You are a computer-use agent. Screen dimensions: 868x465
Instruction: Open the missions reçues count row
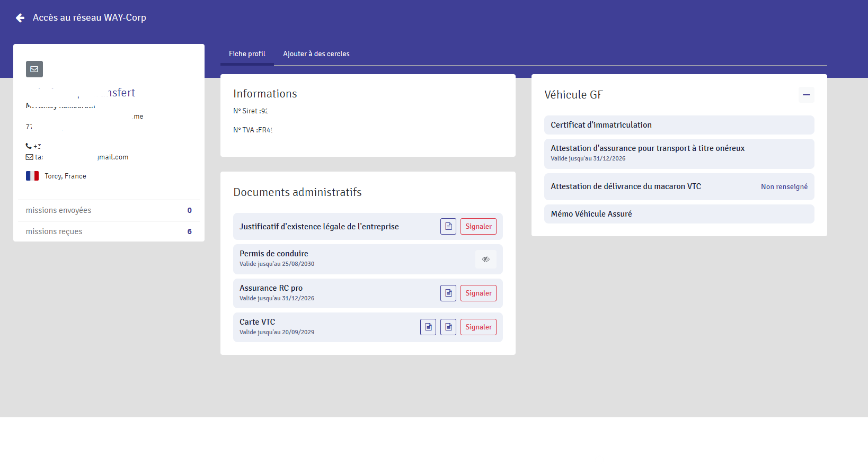[109, 231]
